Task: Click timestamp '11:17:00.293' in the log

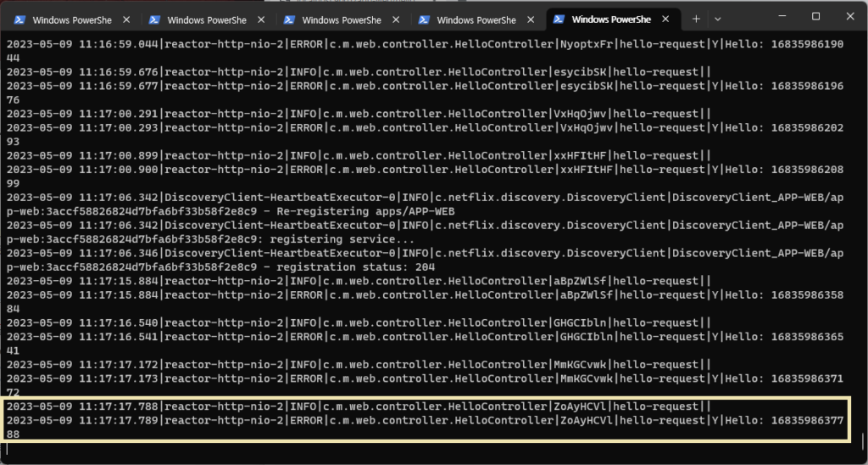Action: 118,127
